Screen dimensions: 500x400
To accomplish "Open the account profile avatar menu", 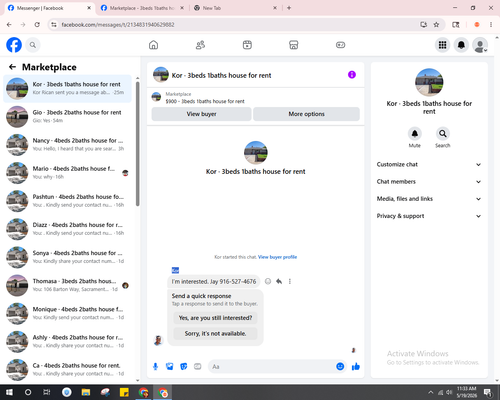I will (x=480, y=45).
